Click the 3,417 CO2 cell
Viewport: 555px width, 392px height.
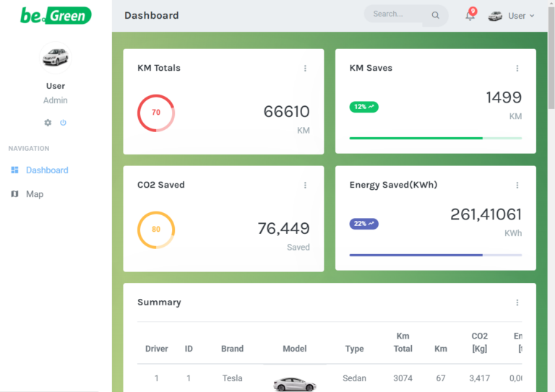click(480, 378)
